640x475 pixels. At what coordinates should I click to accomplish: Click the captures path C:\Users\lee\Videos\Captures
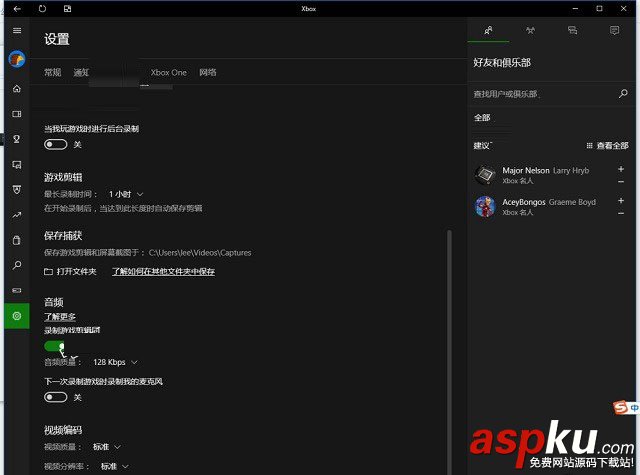click(x=200, y=253)
